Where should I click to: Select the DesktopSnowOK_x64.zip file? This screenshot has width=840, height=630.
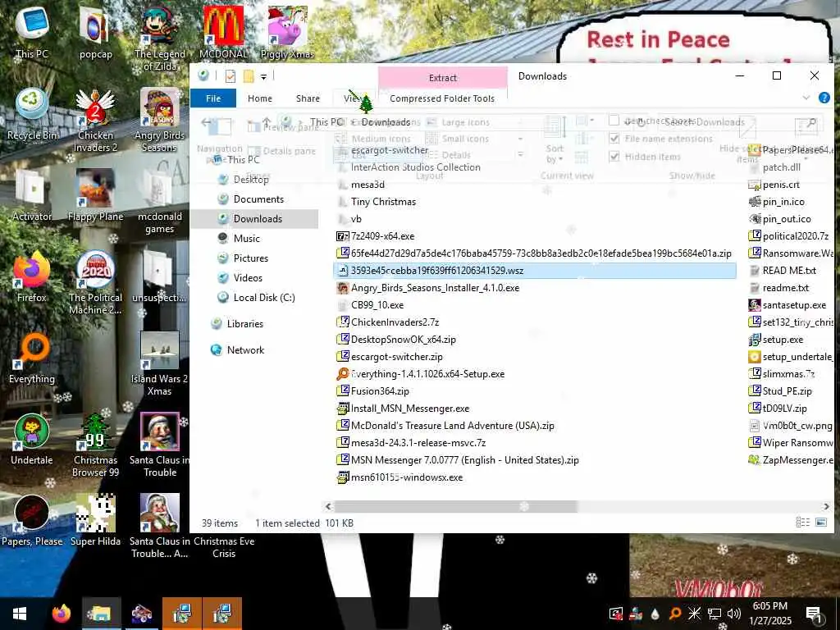click(x=404, y=340)
